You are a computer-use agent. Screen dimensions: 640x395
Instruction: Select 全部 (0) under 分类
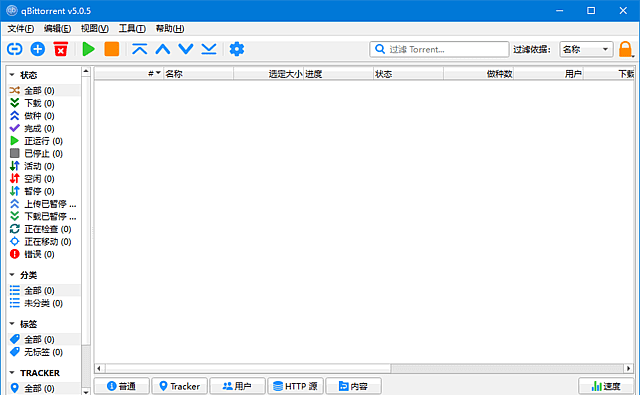click(44, 291)
